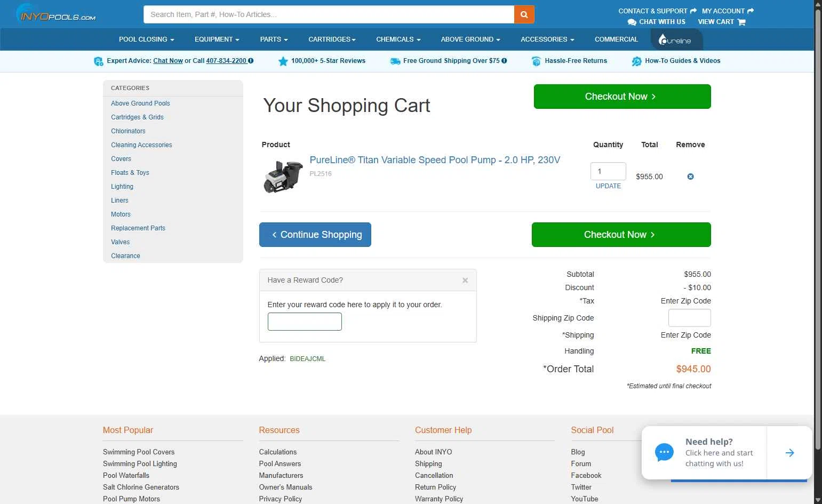The width and height of the screenshot is (822, 504).
Task: Open the pool pump product thumbnail
Action: coord(283,177)
